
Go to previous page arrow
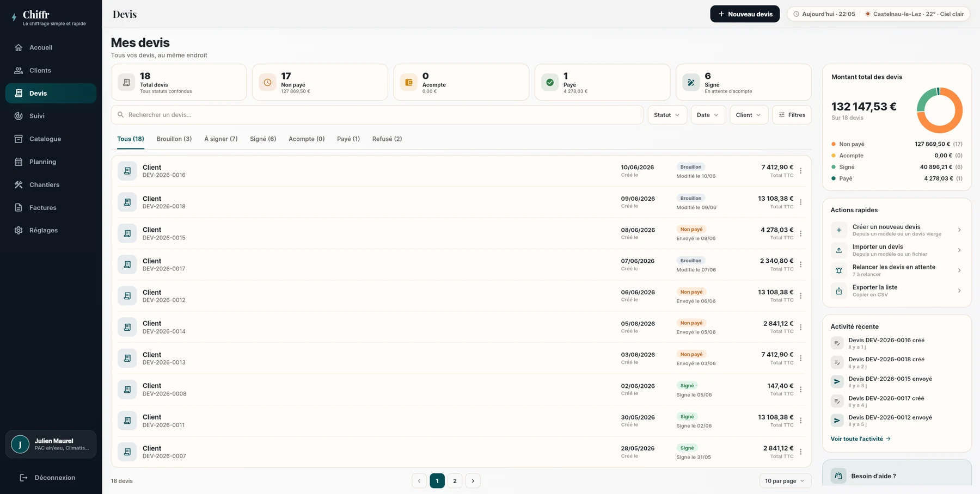(x=419, y=481)
